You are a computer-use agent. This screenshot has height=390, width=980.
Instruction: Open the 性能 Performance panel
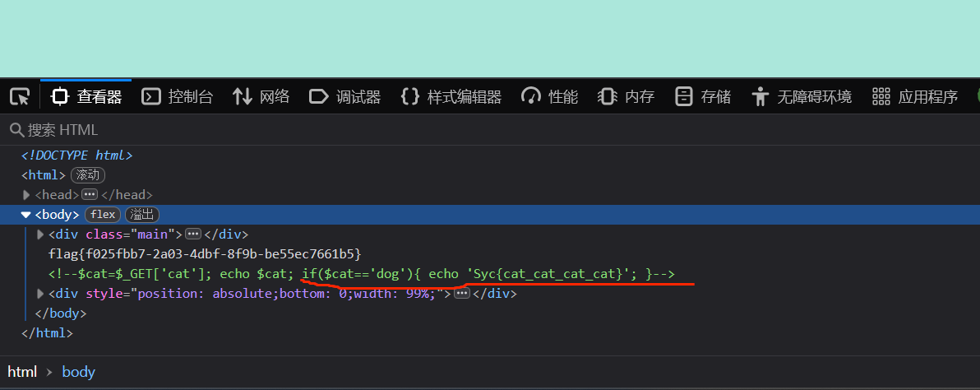click(550, 97)
